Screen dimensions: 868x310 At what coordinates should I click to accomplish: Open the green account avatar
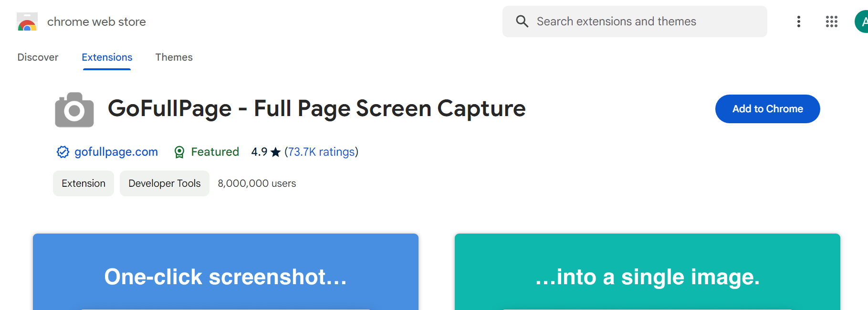tap(861, 21)
